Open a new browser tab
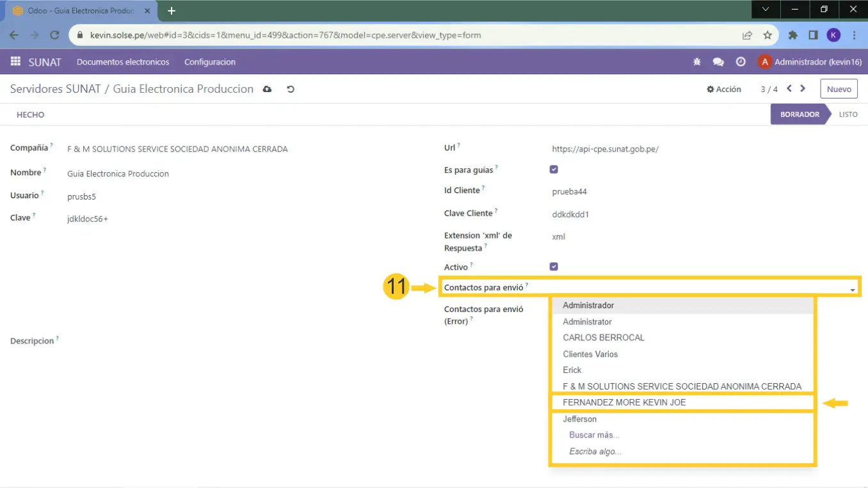The height and width of the screenshot is (488, 868). click(172, 11)
